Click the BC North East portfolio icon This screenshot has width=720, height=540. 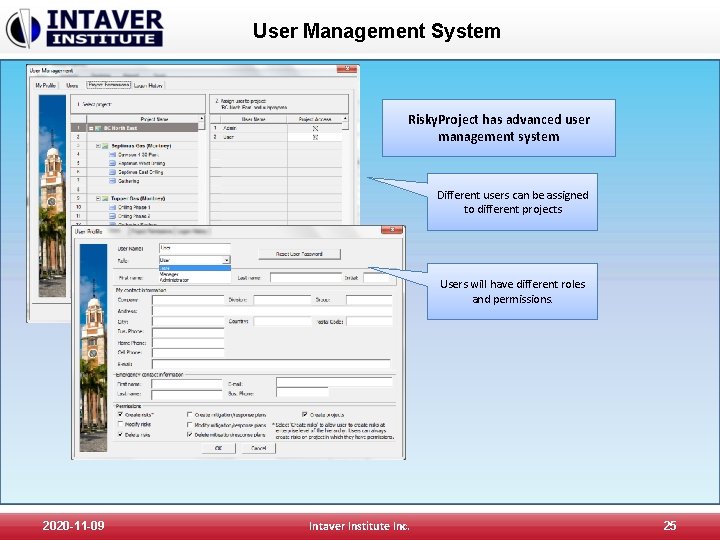pyautogui.click(x=98, y=128)
